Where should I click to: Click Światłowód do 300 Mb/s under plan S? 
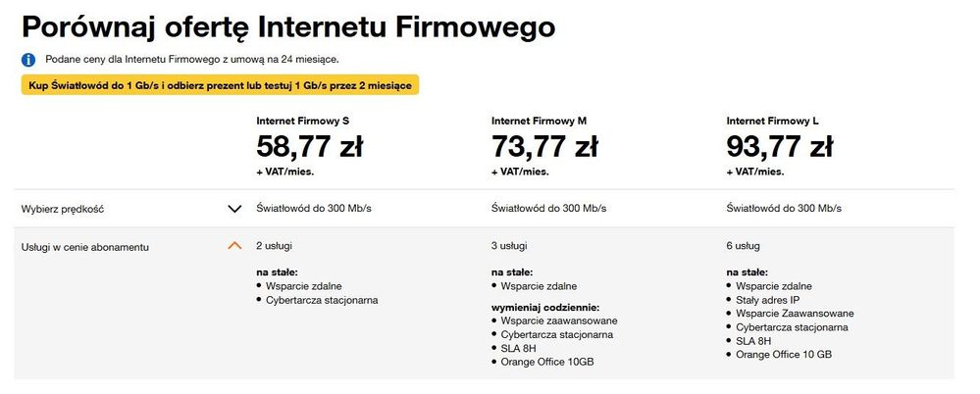click(x=313, y=209)
